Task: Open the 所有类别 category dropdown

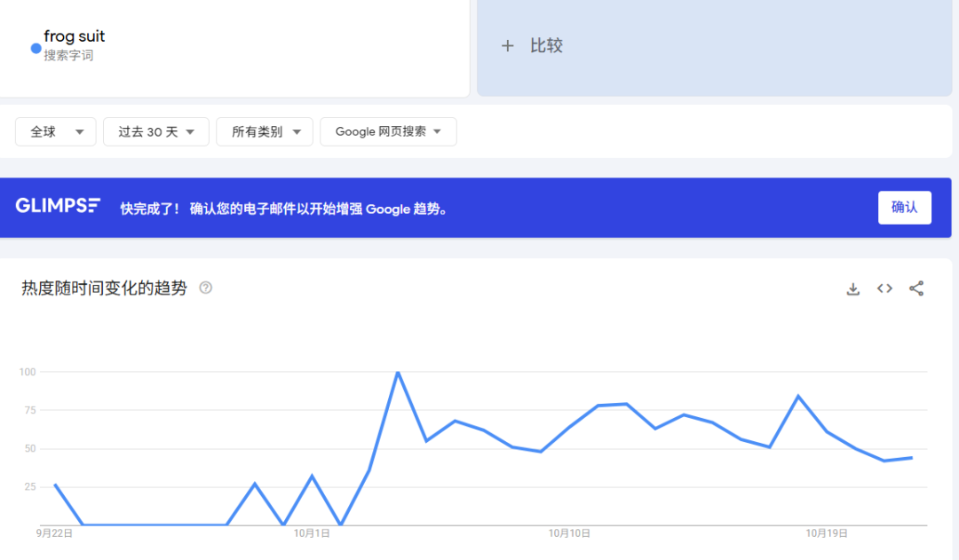Action: [x=265, y=131]
